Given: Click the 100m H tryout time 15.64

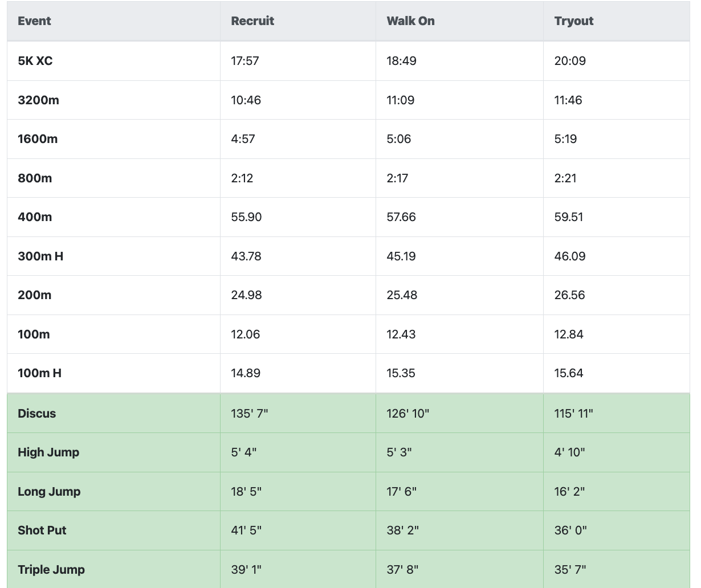Looking at the screenshot, I should 569,373.
